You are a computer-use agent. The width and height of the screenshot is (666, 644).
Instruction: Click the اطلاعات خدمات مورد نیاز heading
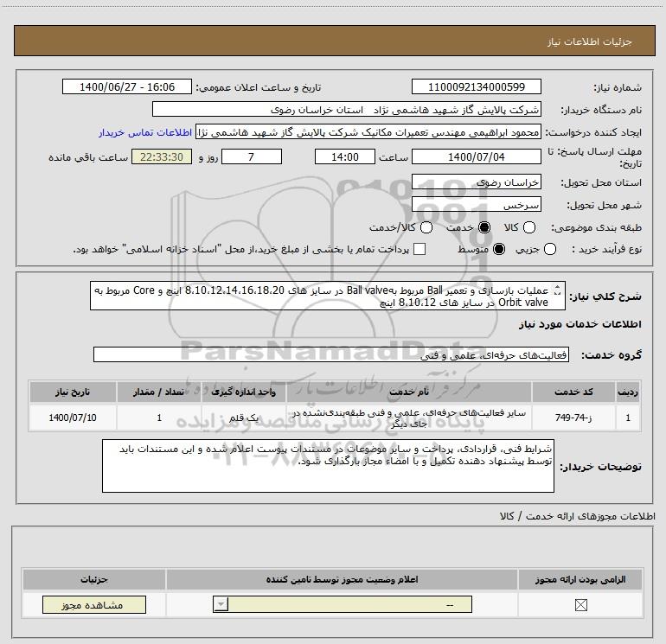580,324
